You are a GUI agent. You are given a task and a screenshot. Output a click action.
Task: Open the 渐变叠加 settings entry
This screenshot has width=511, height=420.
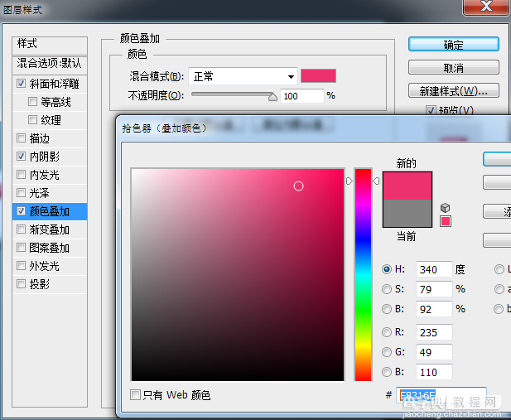click(x=49, y=230)
